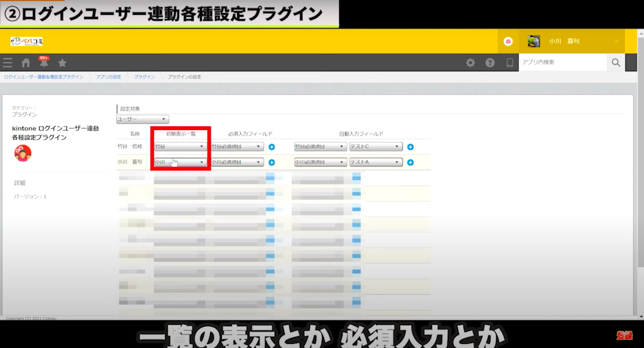
Task: Open the 設定対象 ユーザー dropdown
Action: point(143,119)
